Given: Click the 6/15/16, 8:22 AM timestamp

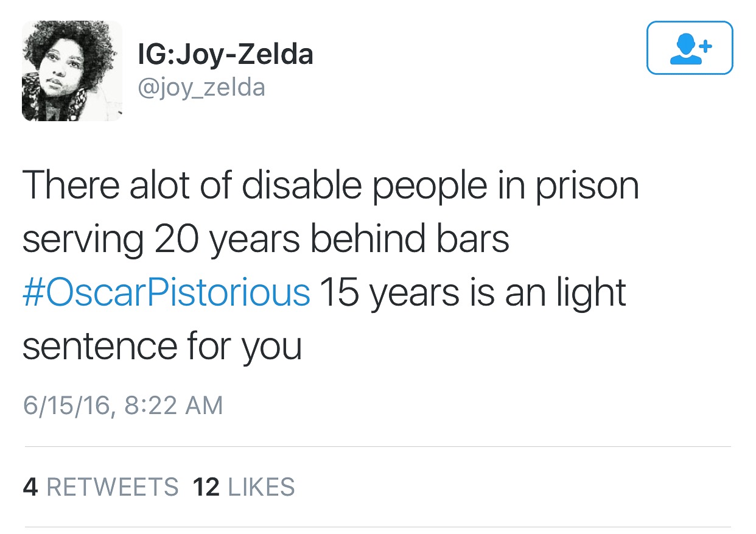Looking at the screenshot, I should [123, 406].
